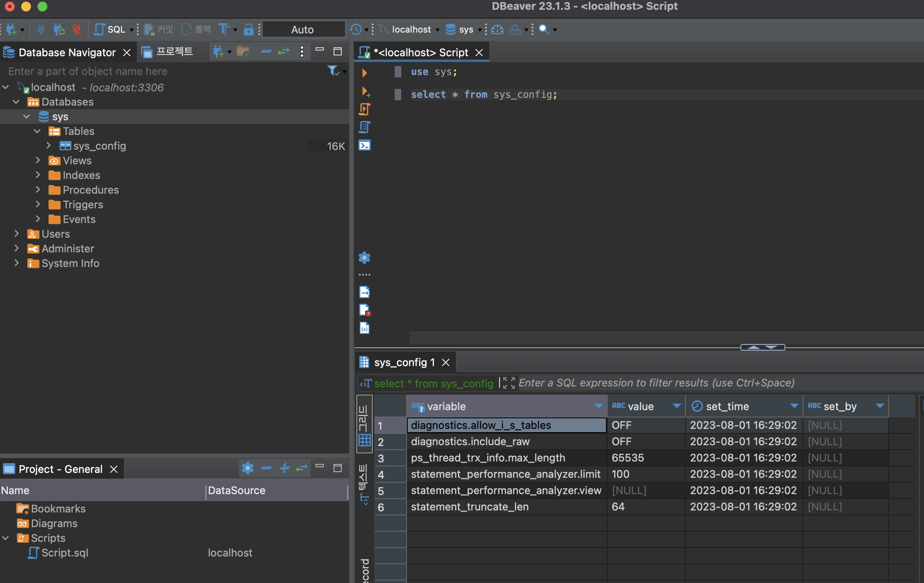Collapse the Tables folder
The width and height of the screenshot is (924, 583).
pos(37,131)
